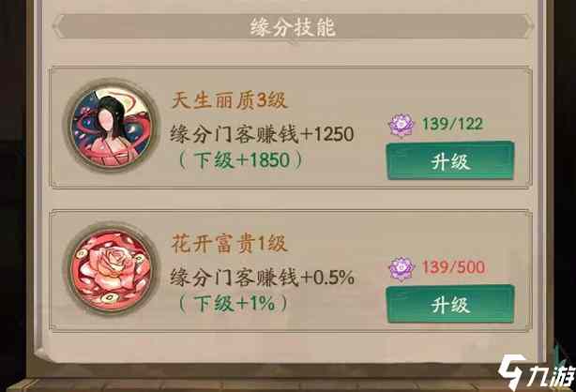
Task: Upgrade the 天生丽质 skill with 升级 button
Action: (450, 161)
